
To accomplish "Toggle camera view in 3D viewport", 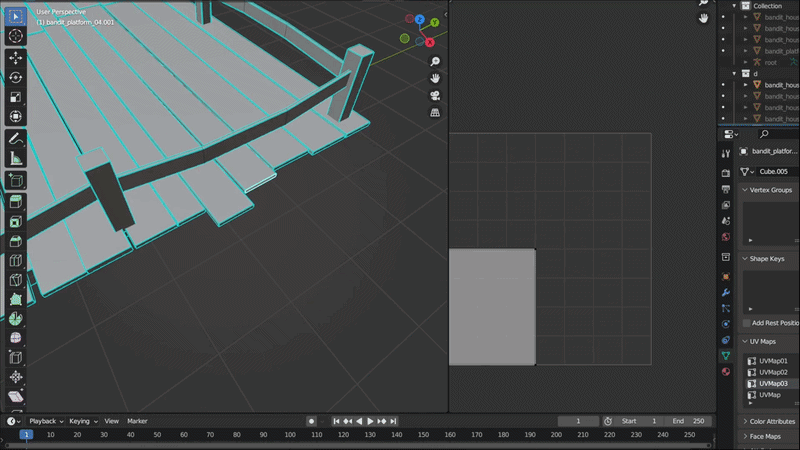I will 435,96.
